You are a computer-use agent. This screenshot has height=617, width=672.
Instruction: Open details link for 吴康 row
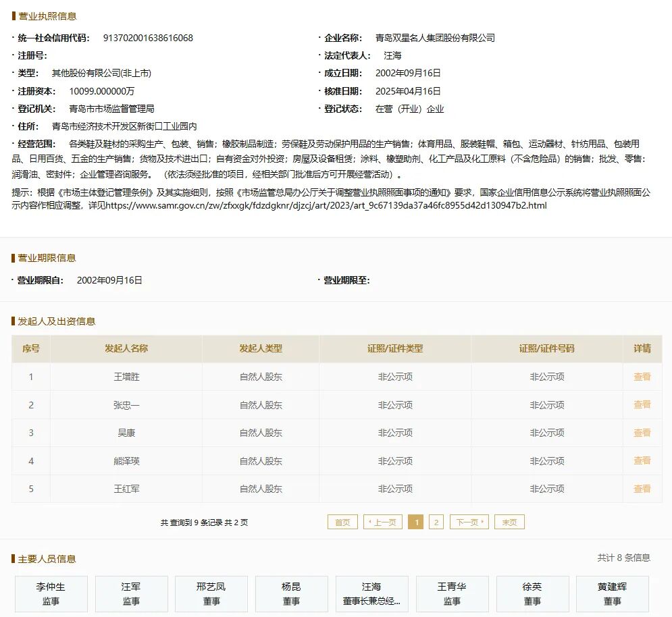tap(642, 433)
